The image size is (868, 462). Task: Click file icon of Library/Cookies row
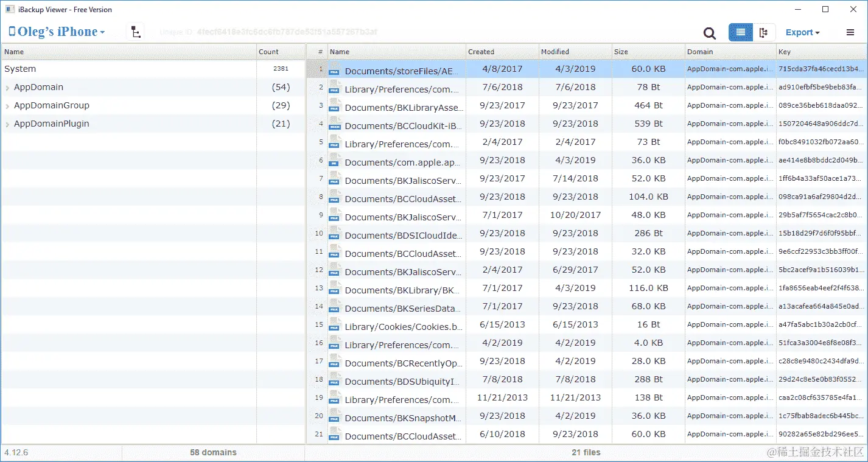pos(335,324)
